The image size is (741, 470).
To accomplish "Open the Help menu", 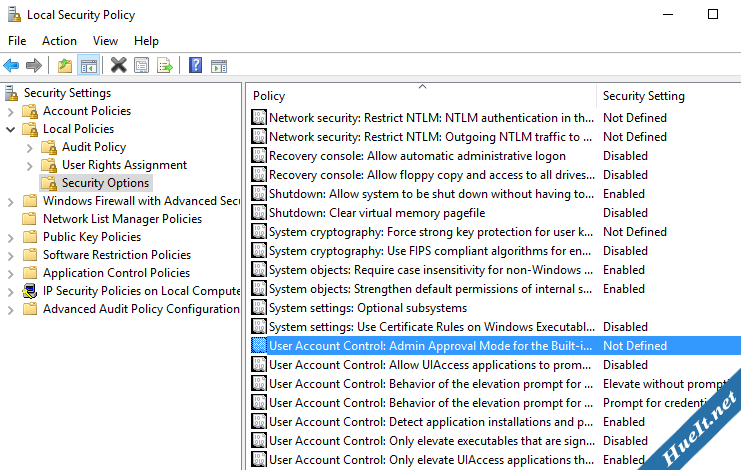I will (x=146, y=41).
